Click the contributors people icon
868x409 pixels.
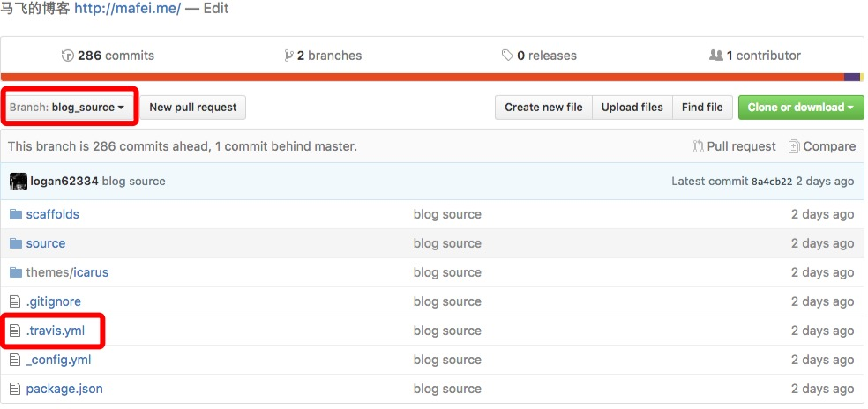[x=715, y=56]
